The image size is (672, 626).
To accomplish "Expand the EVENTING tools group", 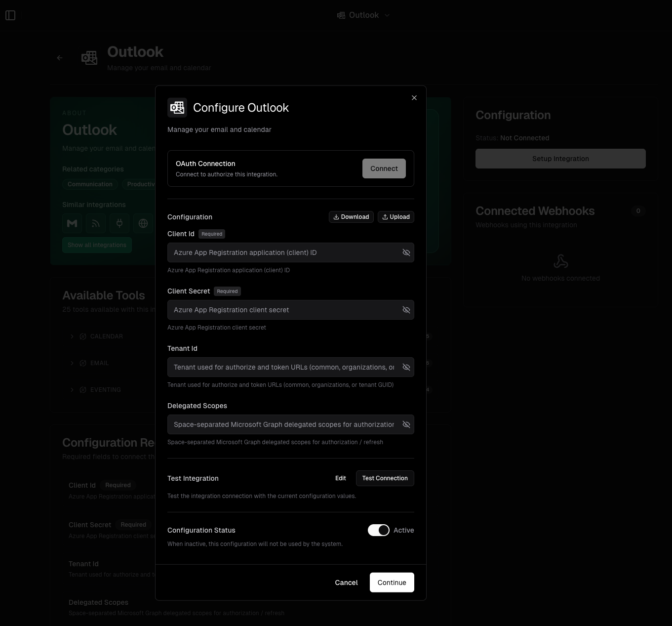I will point(72,390).
